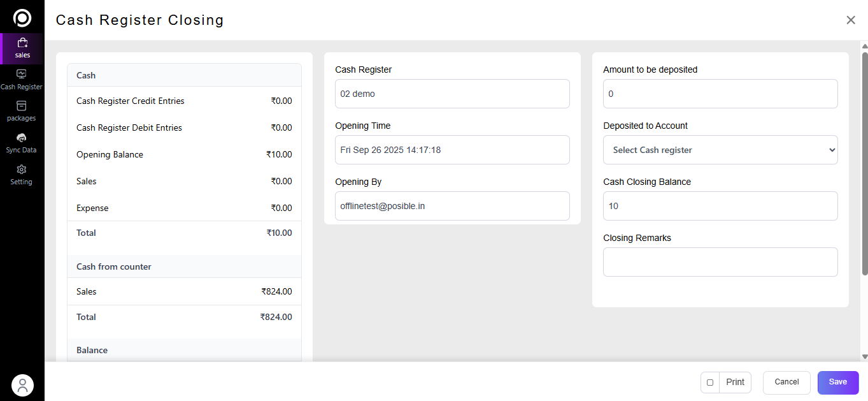Select the packages box icon
This screenshot has height=401, width=868.
pyautogui.click(x=22, y=106)
